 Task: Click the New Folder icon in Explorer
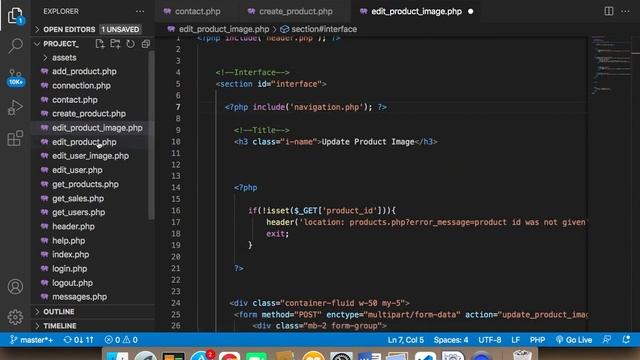pyautogui.click(x=115, y=44)
